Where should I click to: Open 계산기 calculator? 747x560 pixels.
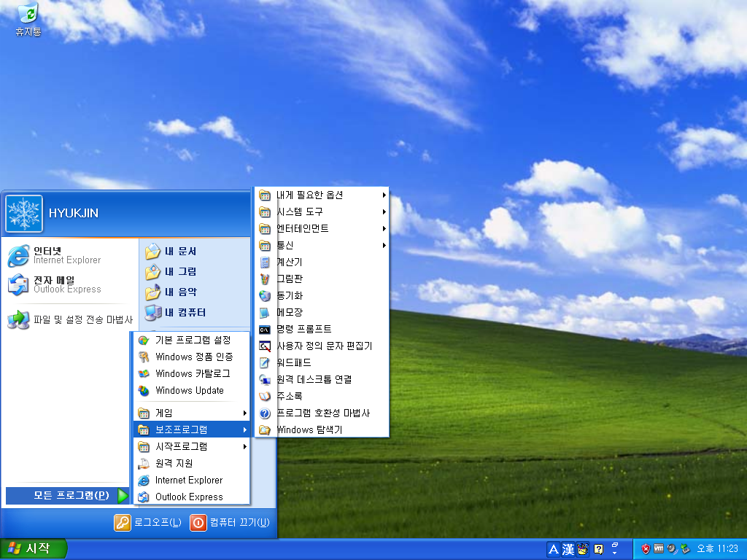click(x=322, y=262)
